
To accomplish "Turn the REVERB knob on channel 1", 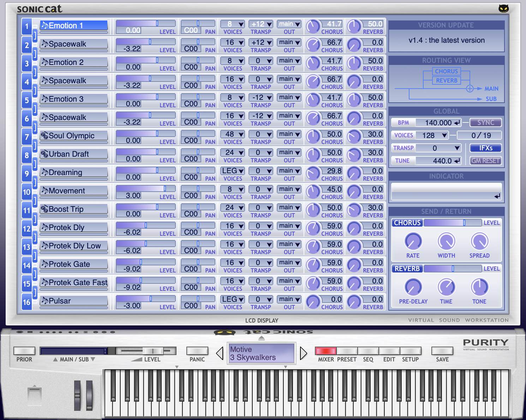I will (354, 26).
